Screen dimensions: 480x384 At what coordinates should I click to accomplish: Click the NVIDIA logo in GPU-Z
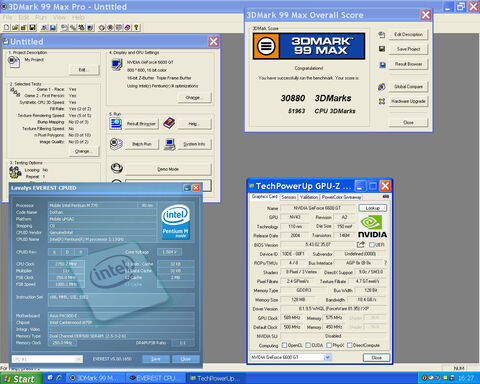(372, 227)
